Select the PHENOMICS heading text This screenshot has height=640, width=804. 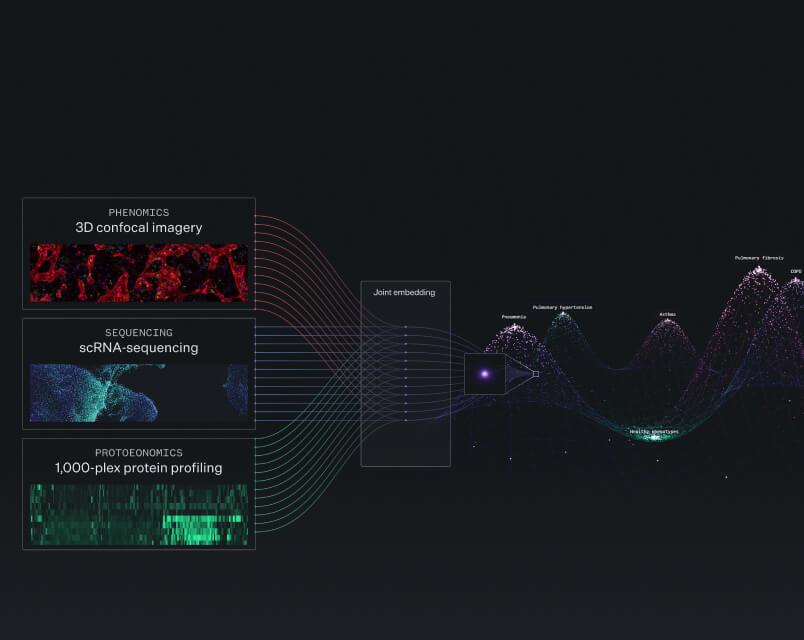point(138,212)
